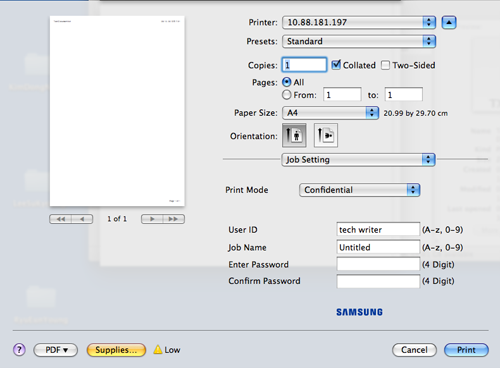The width and height of the screenshot is (500, 368).
Task: Open the Printer dropdown 10.88.181.197
Action: (359, 22)
